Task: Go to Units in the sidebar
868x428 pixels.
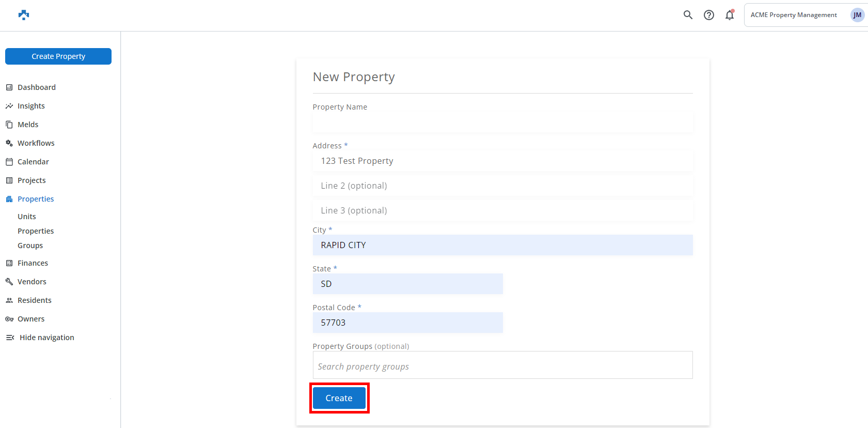Action: [27, 217]
